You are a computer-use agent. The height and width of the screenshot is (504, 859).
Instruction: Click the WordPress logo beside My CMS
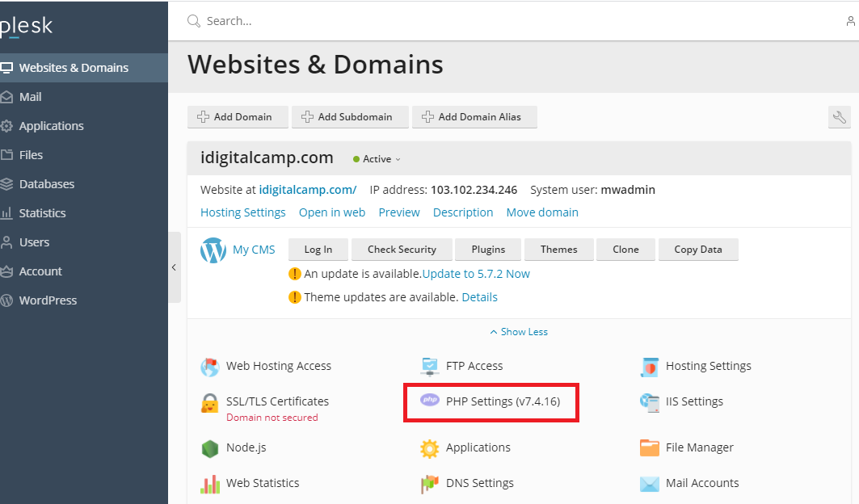pyautogui.click(x=213, y=250)
